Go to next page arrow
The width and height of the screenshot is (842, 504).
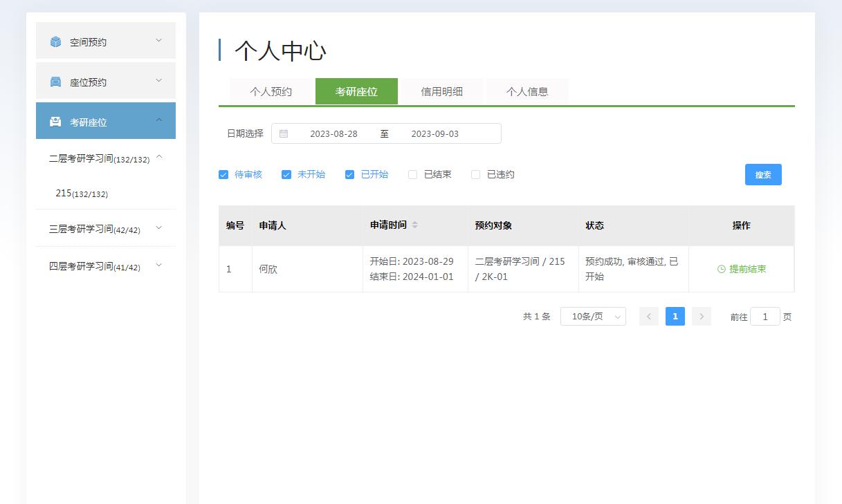[x=702, y=317]
